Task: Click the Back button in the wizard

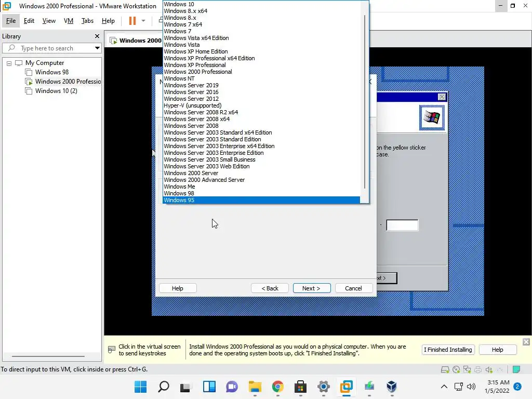Action: [270, 288]
